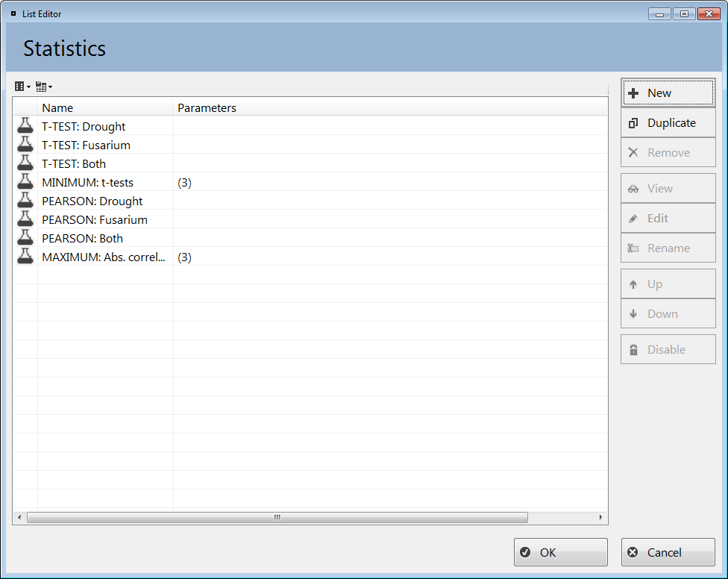728x579 pixels.
Task: Click the View button
Action: [x=668, y=188]
